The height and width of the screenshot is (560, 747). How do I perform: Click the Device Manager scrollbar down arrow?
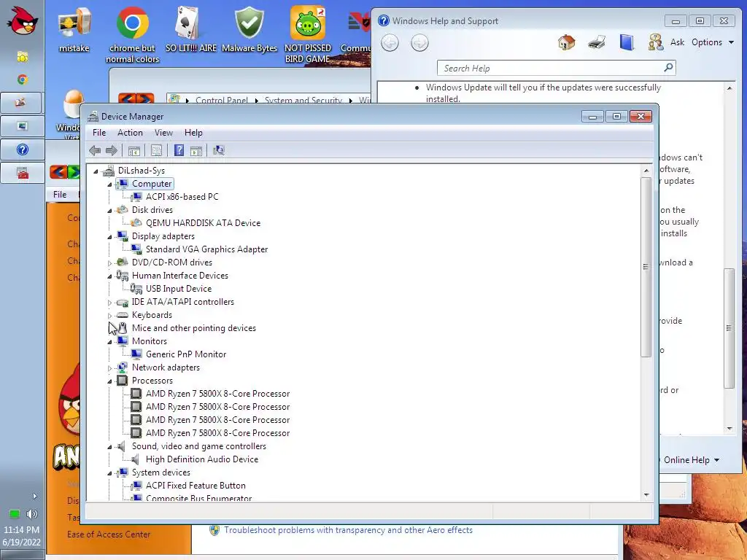tap(646, 495)
